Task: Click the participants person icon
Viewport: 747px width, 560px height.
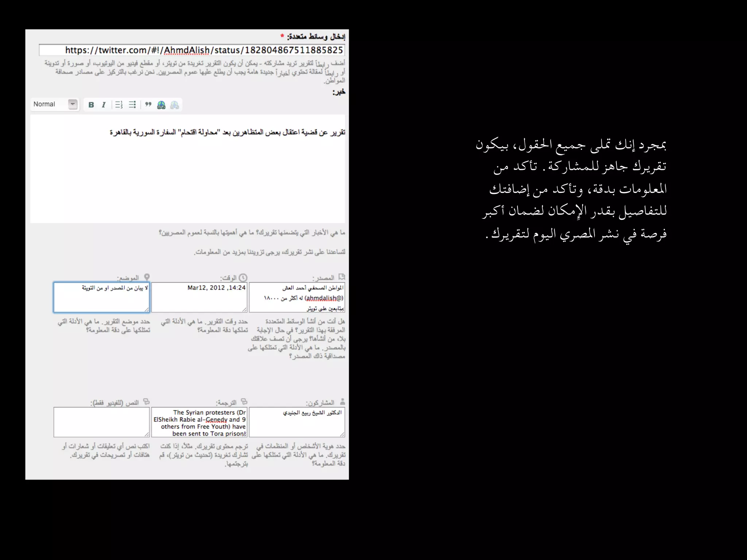Action: coord(342,402)
